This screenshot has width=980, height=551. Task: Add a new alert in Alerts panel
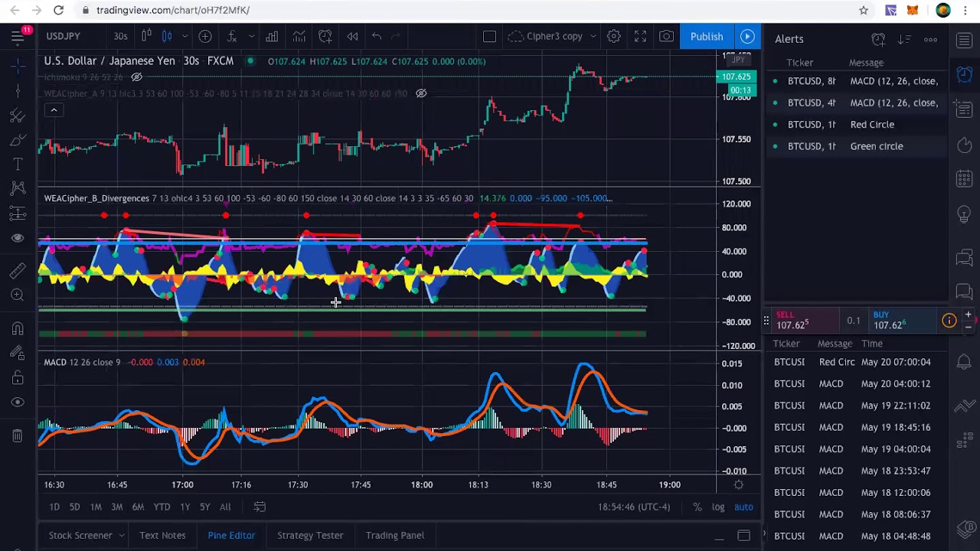[x=878, y=39]
